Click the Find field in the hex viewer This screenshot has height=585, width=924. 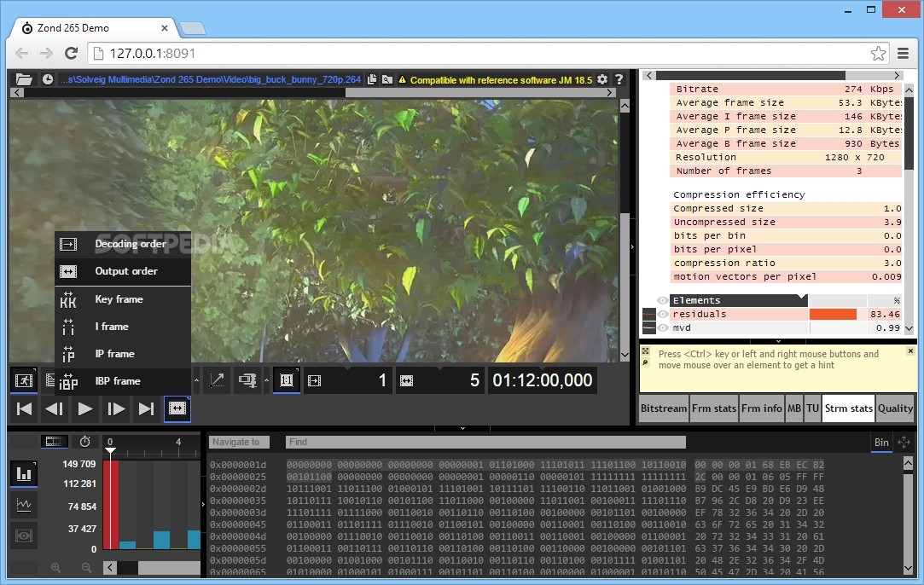(x=485, y=442)
